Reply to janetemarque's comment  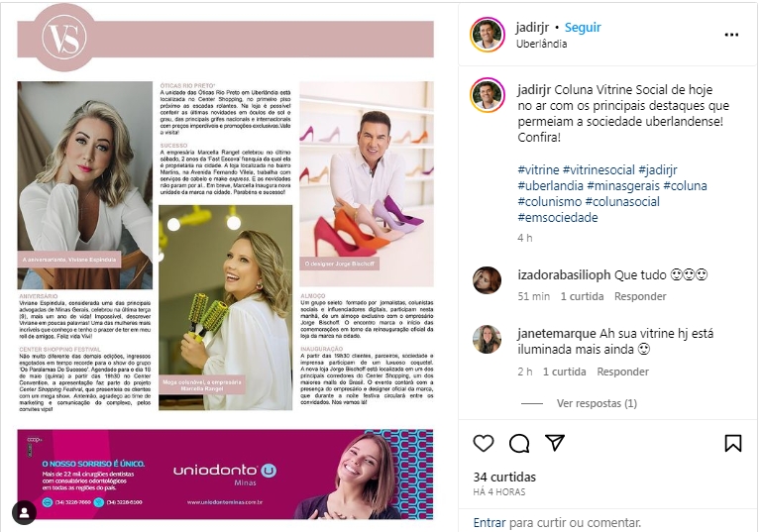tap(622, 372)
